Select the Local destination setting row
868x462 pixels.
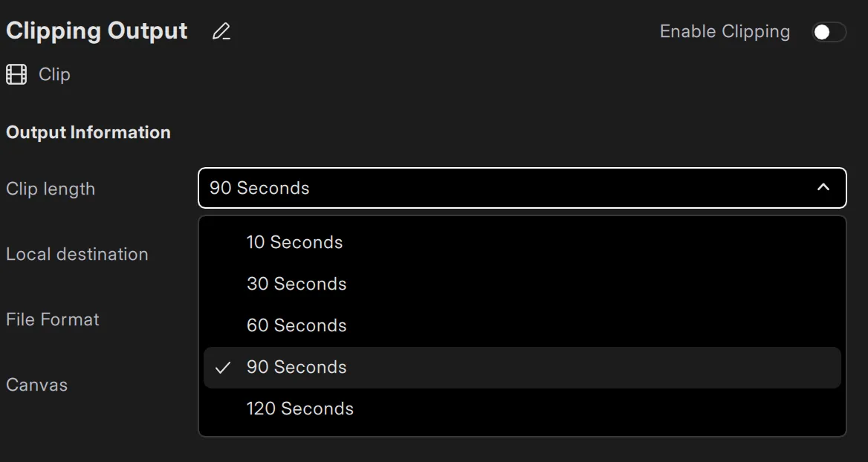tap(77, 253)
